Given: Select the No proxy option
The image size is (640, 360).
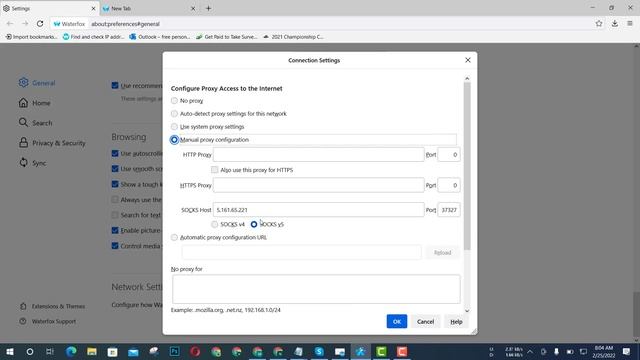Looking at the screenshot, I should (x=174, y=100).
